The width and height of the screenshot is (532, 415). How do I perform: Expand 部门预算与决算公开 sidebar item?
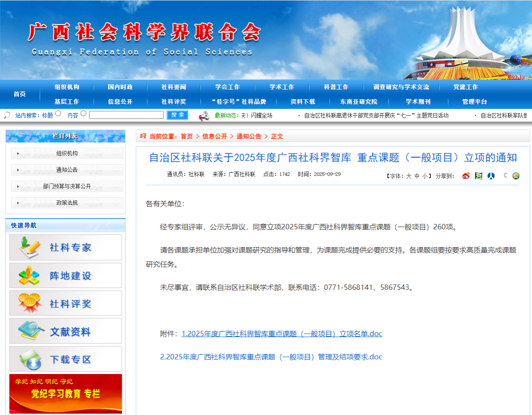[67, 187]
